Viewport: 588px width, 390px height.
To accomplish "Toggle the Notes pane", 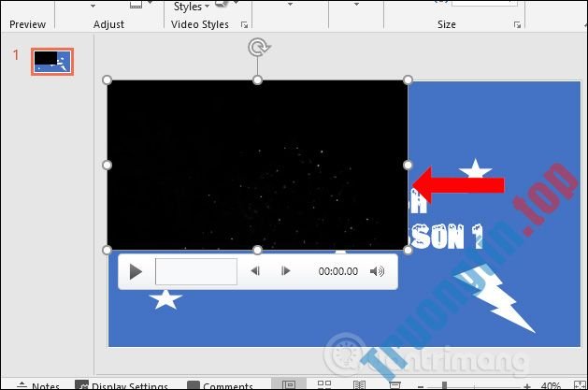I will click(38, 385).
